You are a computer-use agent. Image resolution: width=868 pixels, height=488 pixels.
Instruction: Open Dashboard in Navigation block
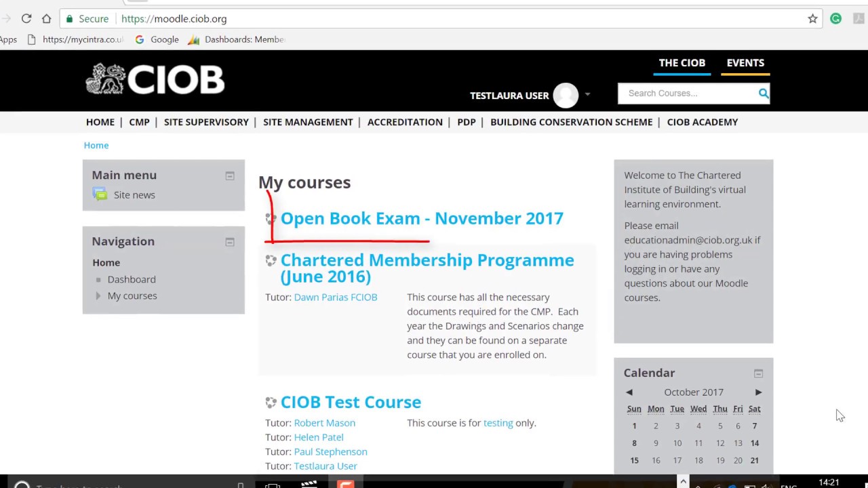pos(132,279)
